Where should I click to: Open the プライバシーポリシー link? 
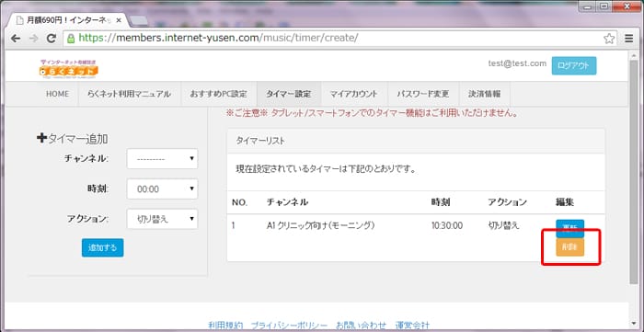pos(289,326)
